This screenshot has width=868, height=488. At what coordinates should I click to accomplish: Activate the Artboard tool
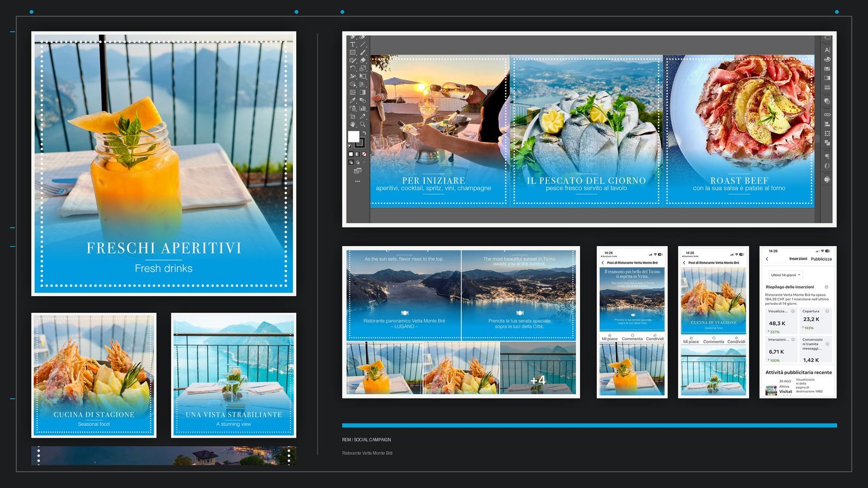[353, 117]
